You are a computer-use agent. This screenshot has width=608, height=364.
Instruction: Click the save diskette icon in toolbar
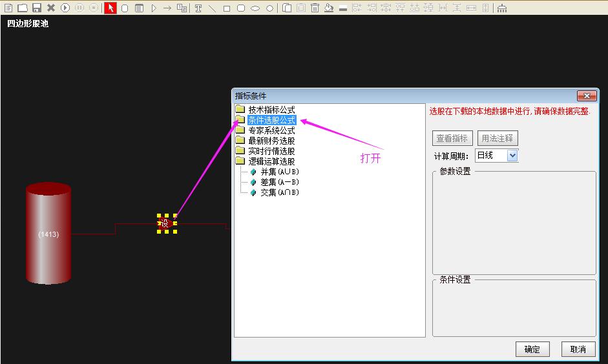(37, 8)
